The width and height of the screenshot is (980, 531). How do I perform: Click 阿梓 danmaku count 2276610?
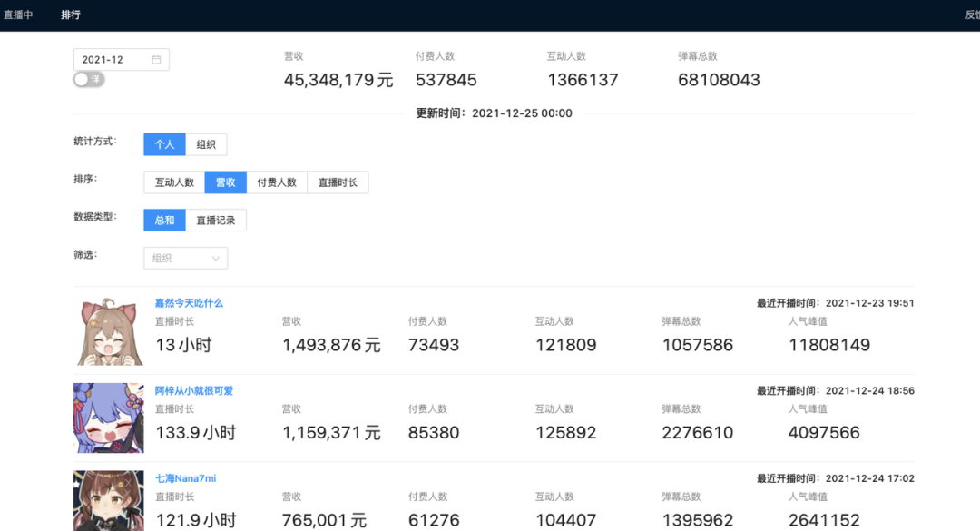698,433
